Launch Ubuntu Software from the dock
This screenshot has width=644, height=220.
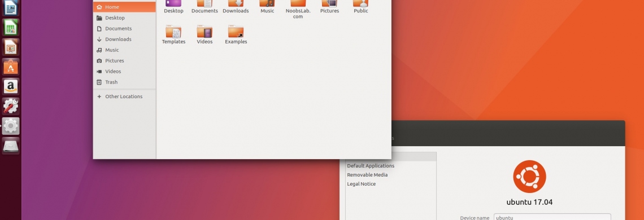[x=11, y=67]
